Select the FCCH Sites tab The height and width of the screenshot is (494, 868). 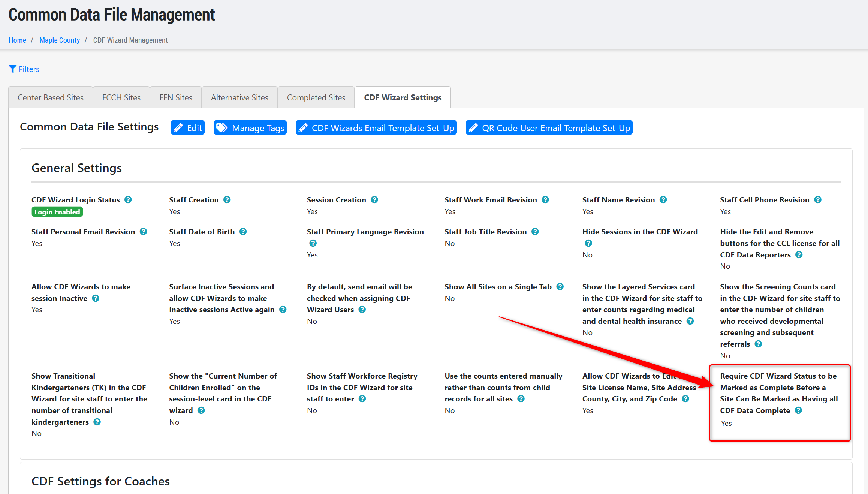pos(121,97)
